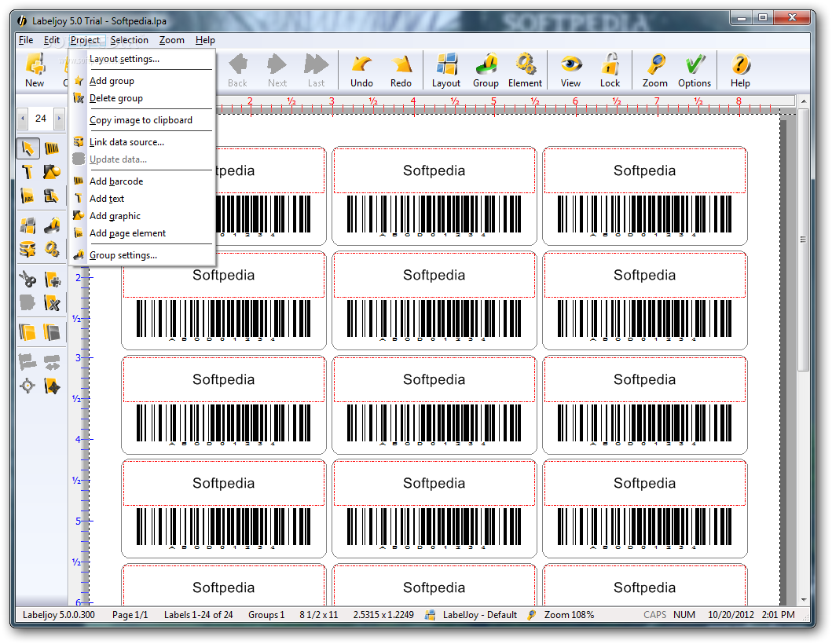
Task: Click Page 1/1 in status bar
Action: pyautogui.click(x=130, y=614)
